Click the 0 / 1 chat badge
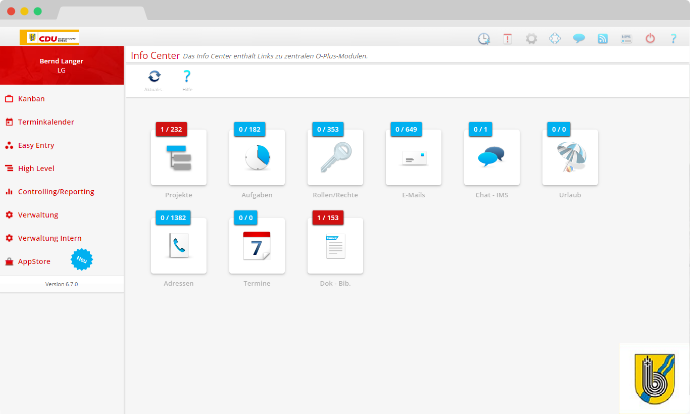Image resolution: width=690 pixels, height=414 pixels. click(x=481, y=129)
